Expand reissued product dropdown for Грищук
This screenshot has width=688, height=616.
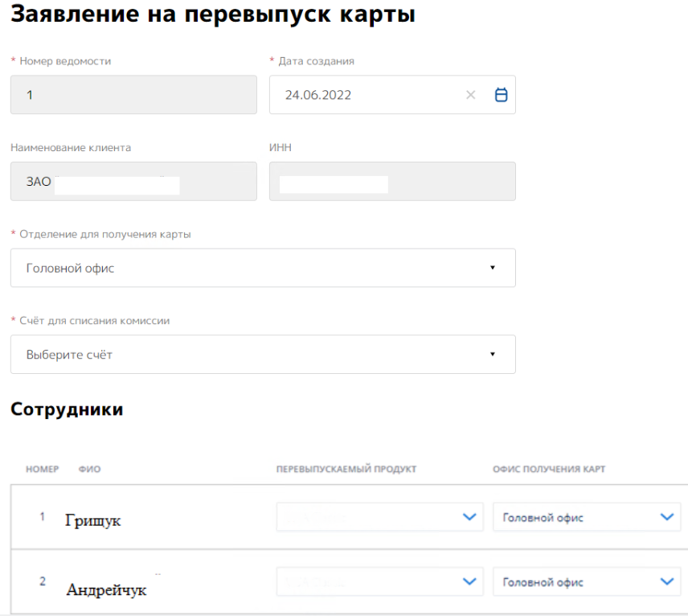point(380,517)
